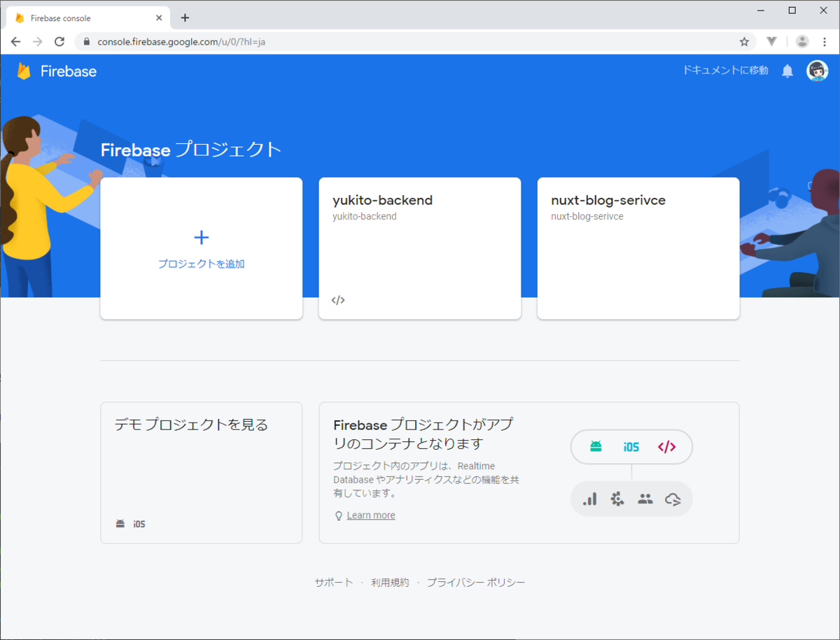Click the gear-like feature icon in diagram
This screenshot has width=840, height=640.
click(617, 499)
